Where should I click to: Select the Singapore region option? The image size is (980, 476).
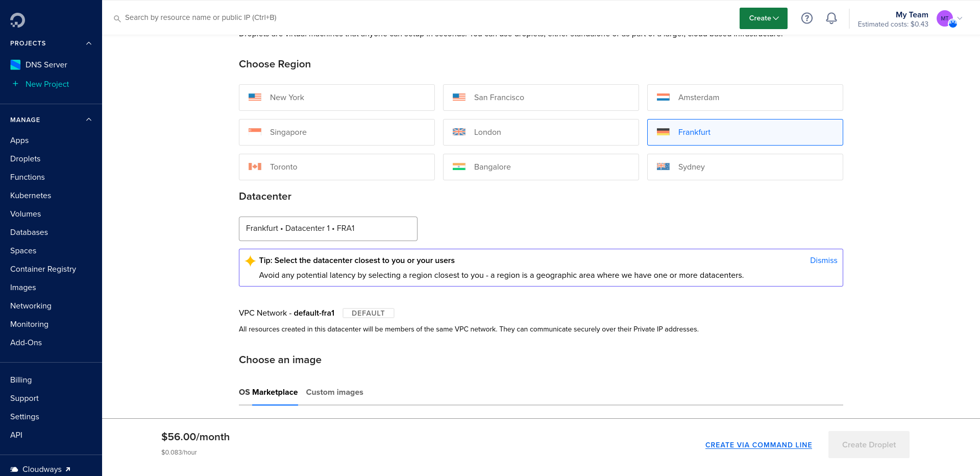point(336,132)
